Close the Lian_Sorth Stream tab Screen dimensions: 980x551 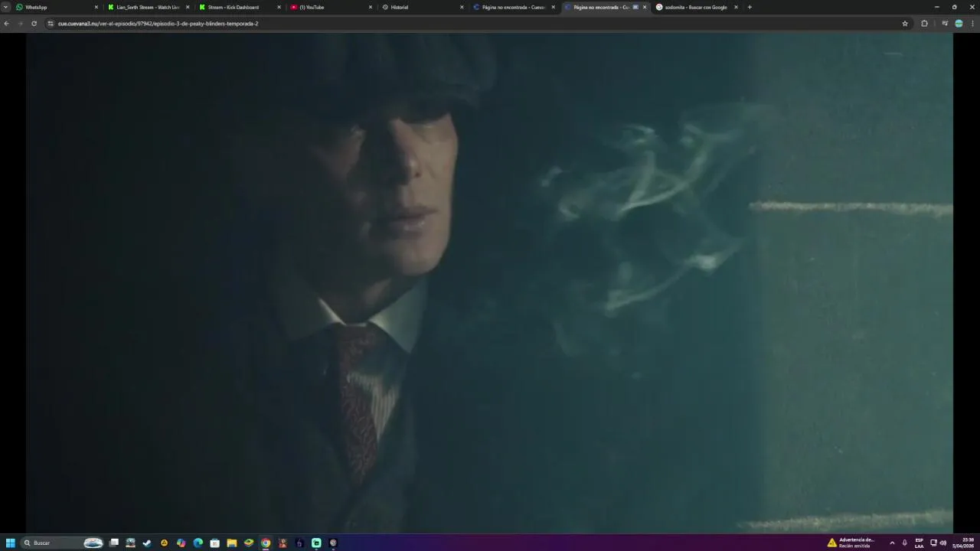click(x=188, y=7)
